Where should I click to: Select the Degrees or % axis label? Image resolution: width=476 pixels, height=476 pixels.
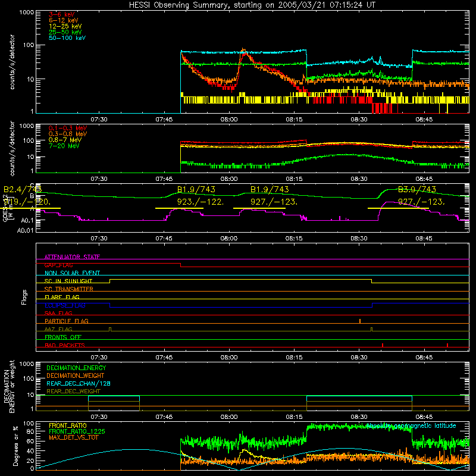click(x=15, y=446)
